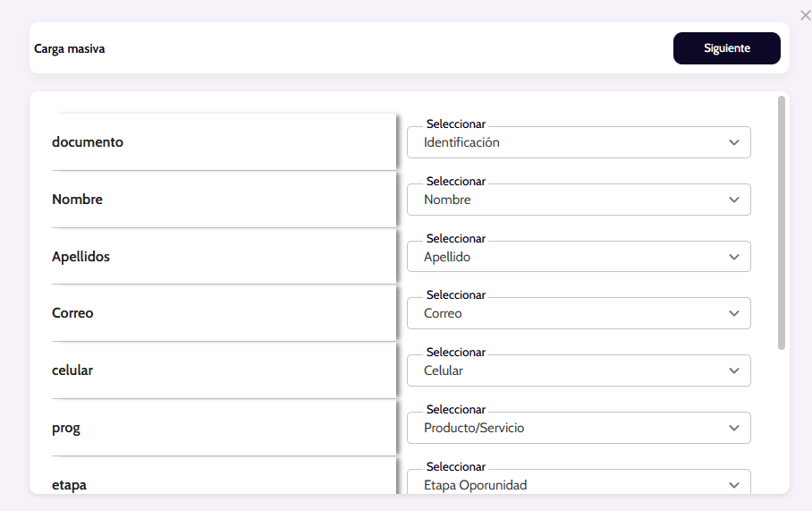
Task: Click the Carga masiva title text
Action: (70, 49)
